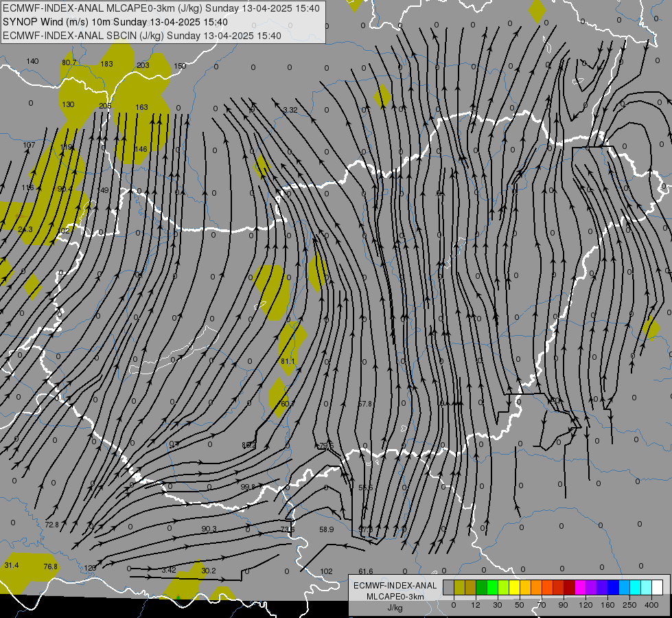
Task: Select the map value 183
Action: pos(106,64)
